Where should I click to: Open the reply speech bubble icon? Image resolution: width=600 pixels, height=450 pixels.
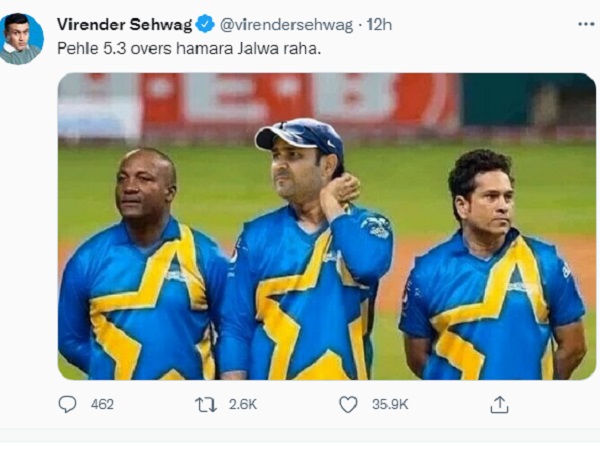click(67, 404)
